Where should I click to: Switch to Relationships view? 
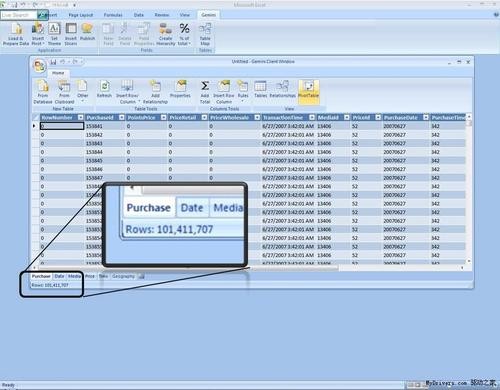(282, 89)
